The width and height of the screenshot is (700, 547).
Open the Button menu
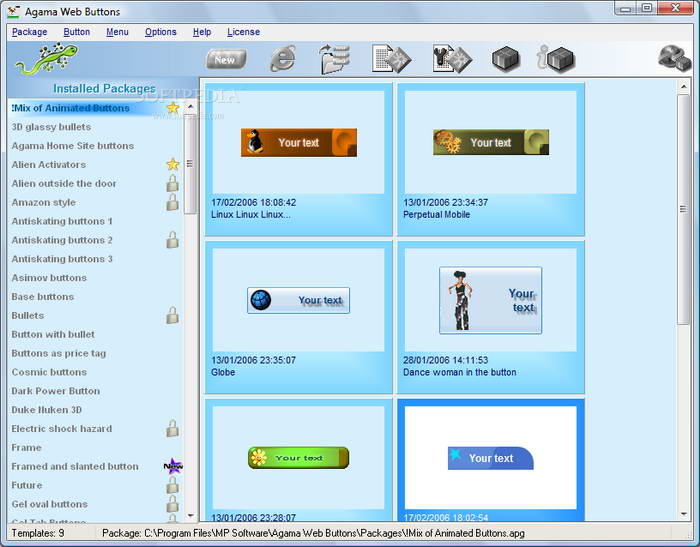click(x=77, y=32)
